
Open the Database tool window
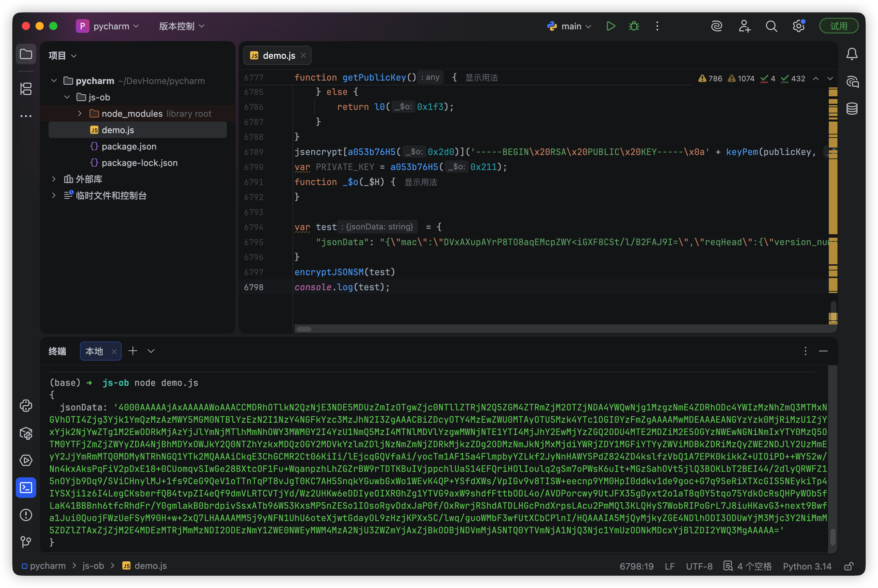[x=852, y=109]
